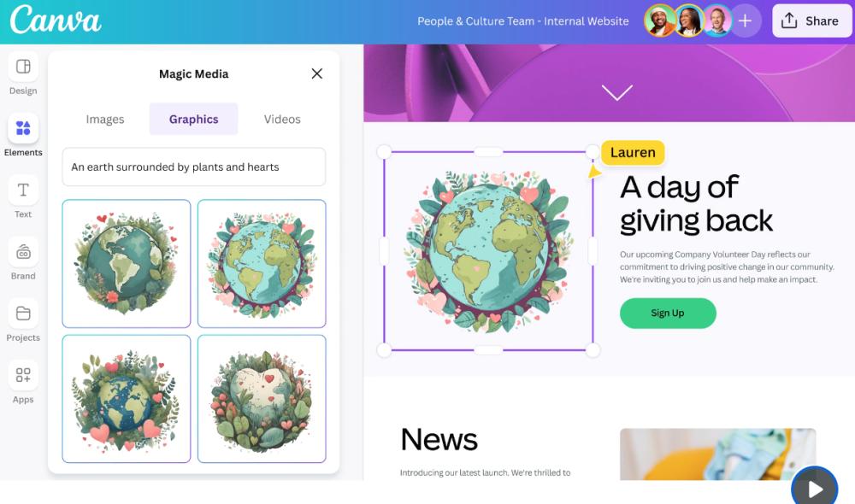Screen dimensions: 855x504
Task: Click the play button in the corner
Action: (814, 489)
